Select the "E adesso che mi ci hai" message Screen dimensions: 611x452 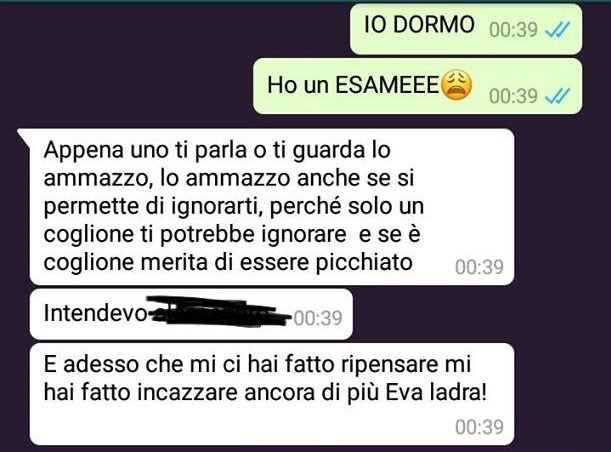coord(272,394)
